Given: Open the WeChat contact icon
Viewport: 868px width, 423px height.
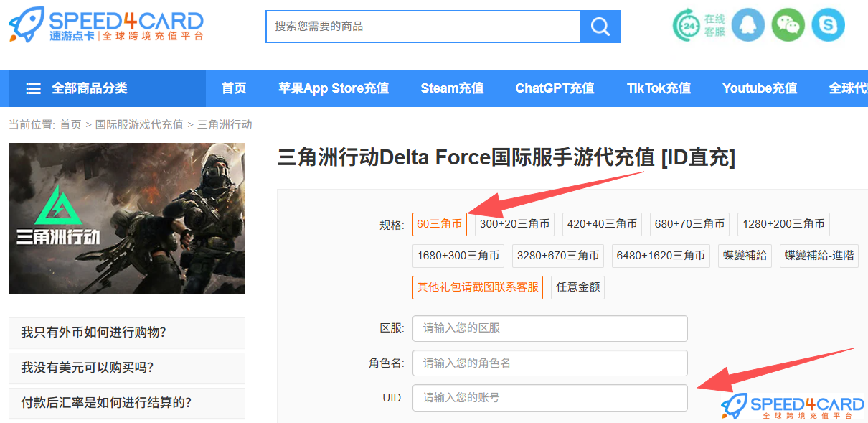Looking at the screenshot, I should pos(788,25).
